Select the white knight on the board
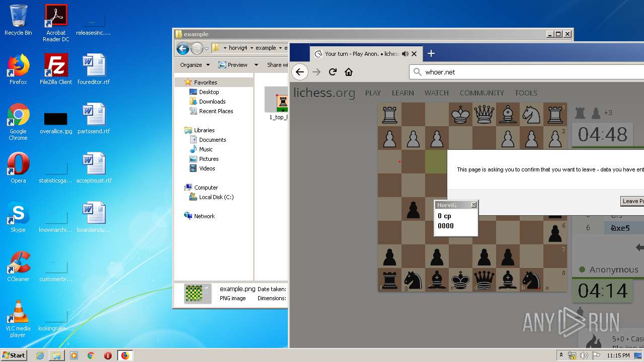Viewport: 644px width, 362px height. pos(531,114)
